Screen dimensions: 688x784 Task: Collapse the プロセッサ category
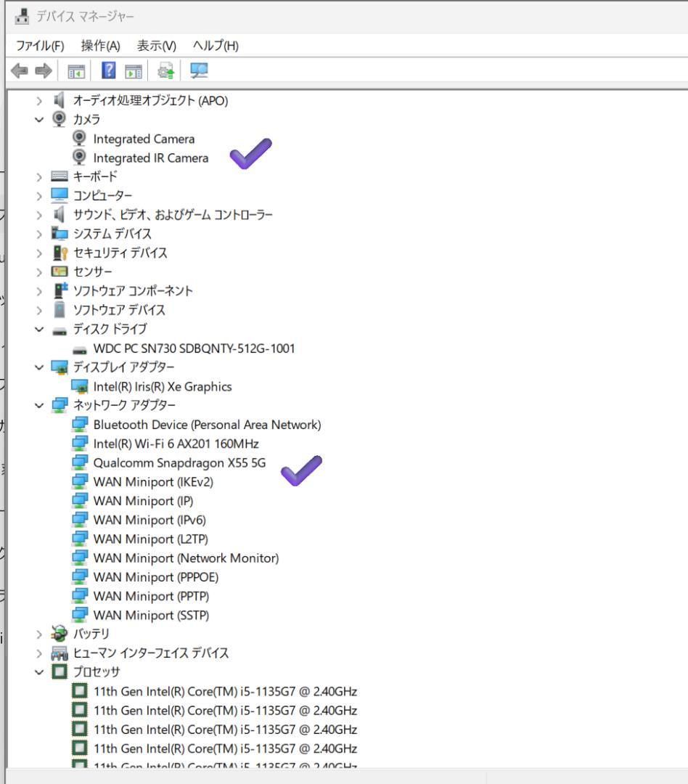[39, 672]
